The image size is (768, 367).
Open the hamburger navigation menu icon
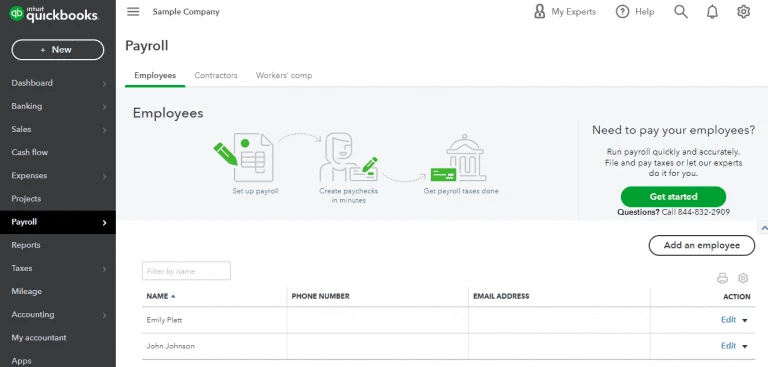point(133,12)
